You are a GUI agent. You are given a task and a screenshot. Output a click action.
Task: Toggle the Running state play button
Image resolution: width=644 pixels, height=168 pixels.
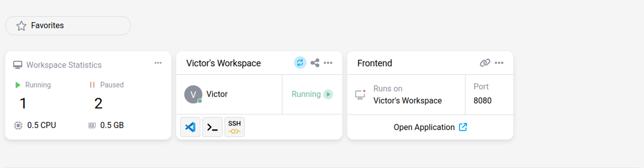[x=328, y=94]
